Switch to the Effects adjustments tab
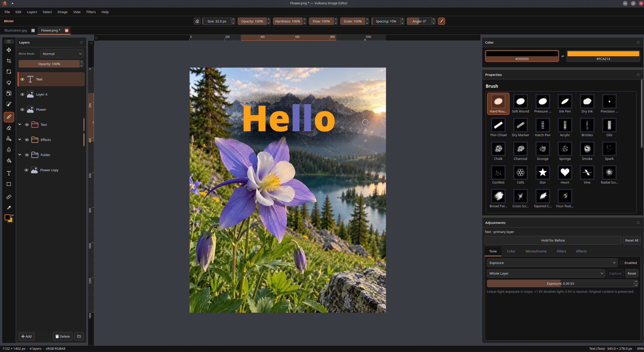 pos(581,251)
